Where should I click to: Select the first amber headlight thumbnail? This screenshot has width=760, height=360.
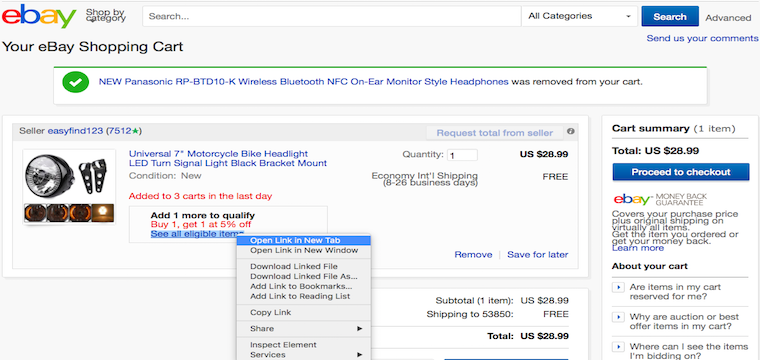[x=35, y=213]
